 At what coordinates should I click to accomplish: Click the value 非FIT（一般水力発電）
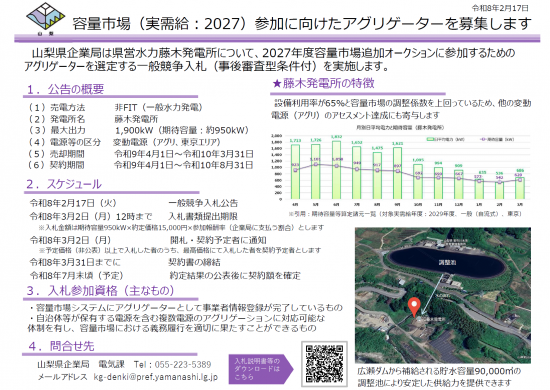pyautogui.click(x=159, y=107)
